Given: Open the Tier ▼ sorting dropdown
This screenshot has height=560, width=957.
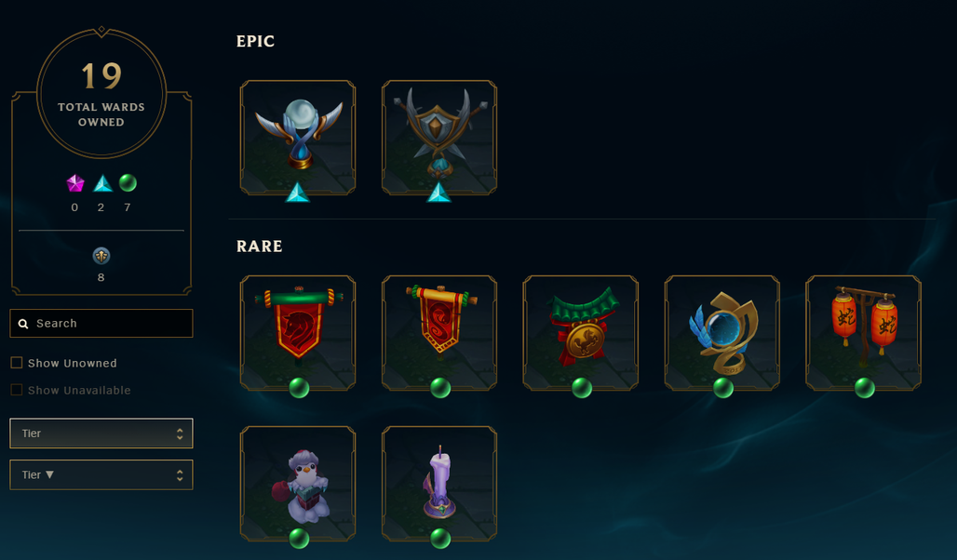Looking at the screenshot, I should click(101, 474).
